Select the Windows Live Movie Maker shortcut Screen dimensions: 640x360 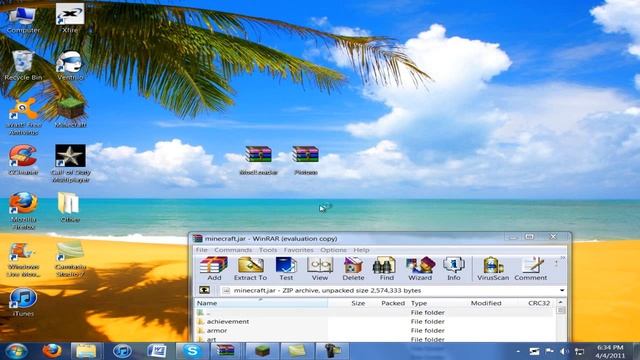[23, 260]
